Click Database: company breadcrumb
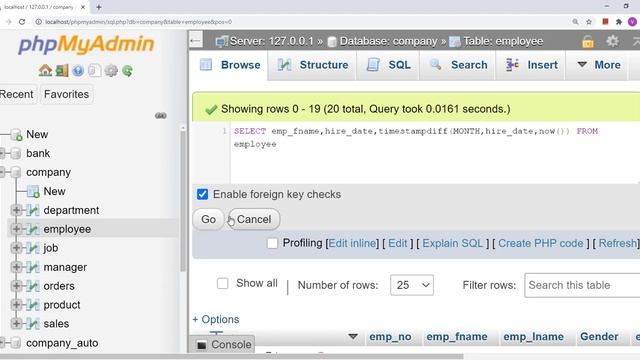The width and height of the screenshot is (640, 360). (x=388, y=41)
